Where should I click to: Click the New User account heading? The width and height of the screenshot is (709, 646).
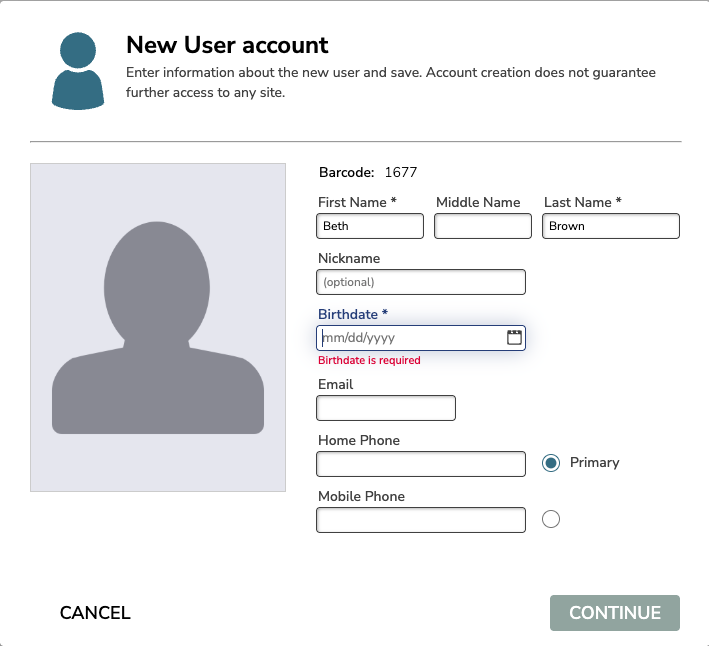tap(227, 45)
